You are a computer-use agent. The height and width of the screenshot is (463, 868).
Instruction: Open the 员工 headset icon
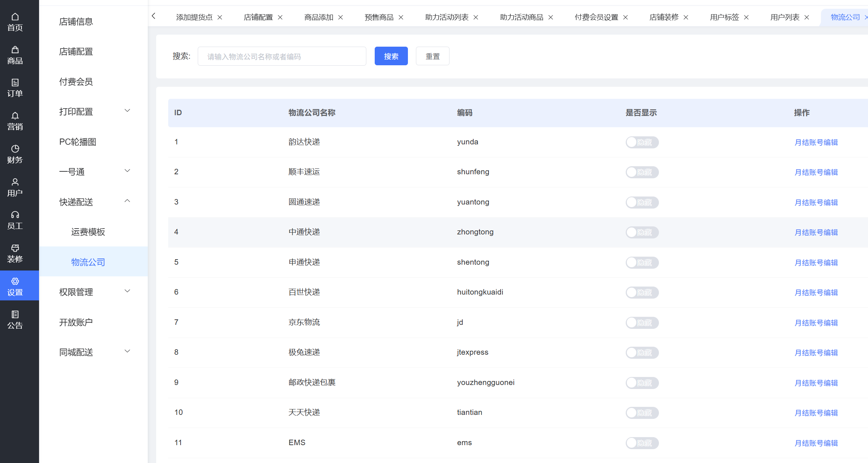pos(15,220)
